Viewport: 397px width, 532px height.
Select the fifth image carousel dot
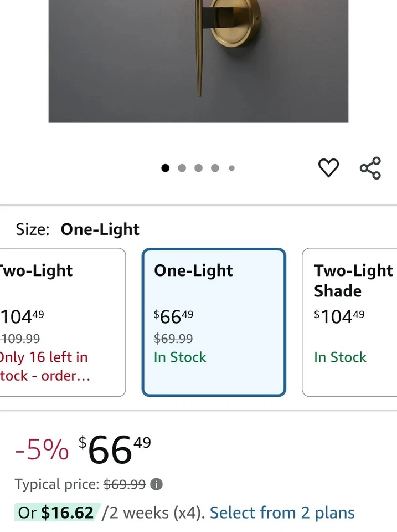coord(231,168)
